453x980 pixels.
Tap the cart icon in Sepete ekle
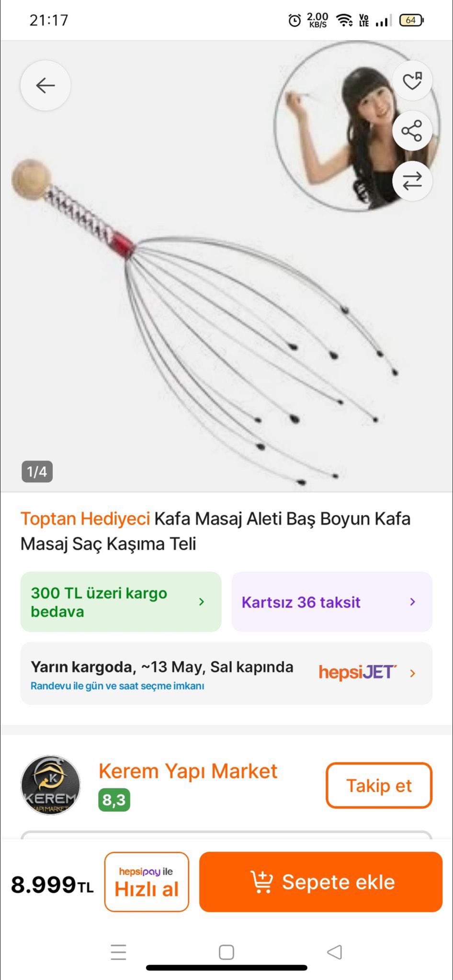coord(261,882)
